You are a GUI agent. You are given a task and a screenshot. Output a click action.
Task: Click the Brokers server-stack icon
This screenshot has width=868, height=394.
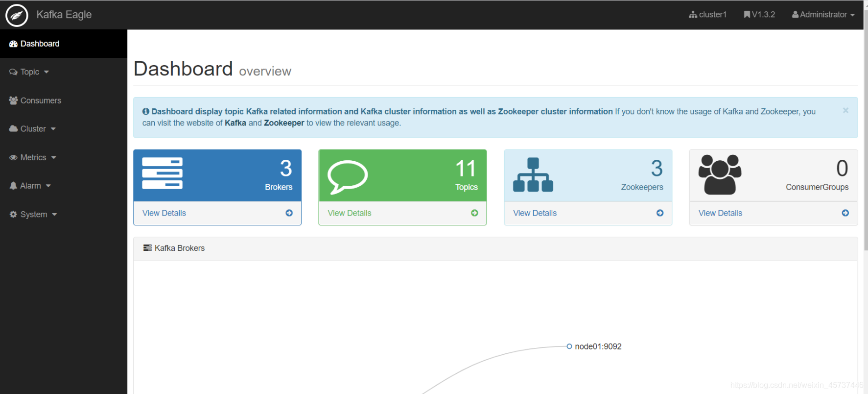click(162, 173)
